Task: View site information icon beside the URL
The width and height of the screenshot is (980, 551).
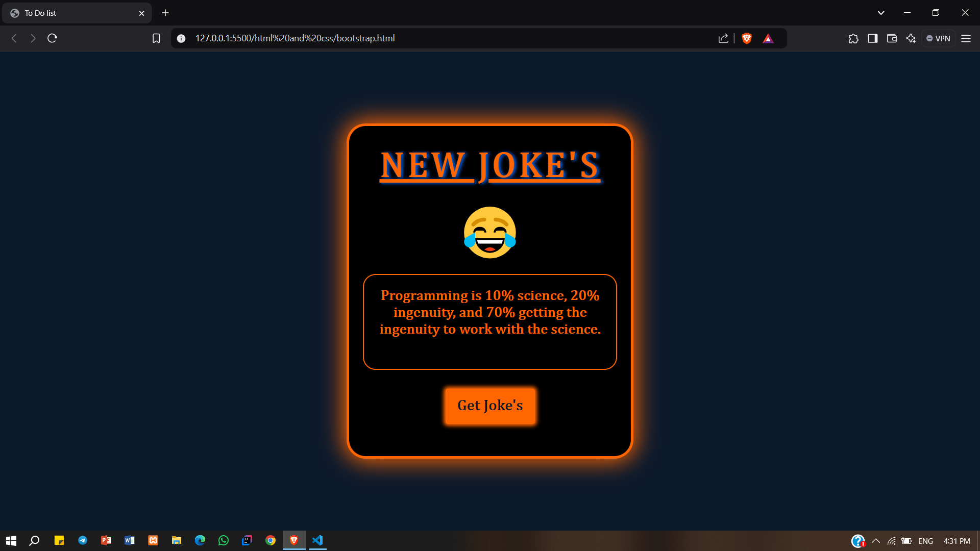Action: (181, 38)
